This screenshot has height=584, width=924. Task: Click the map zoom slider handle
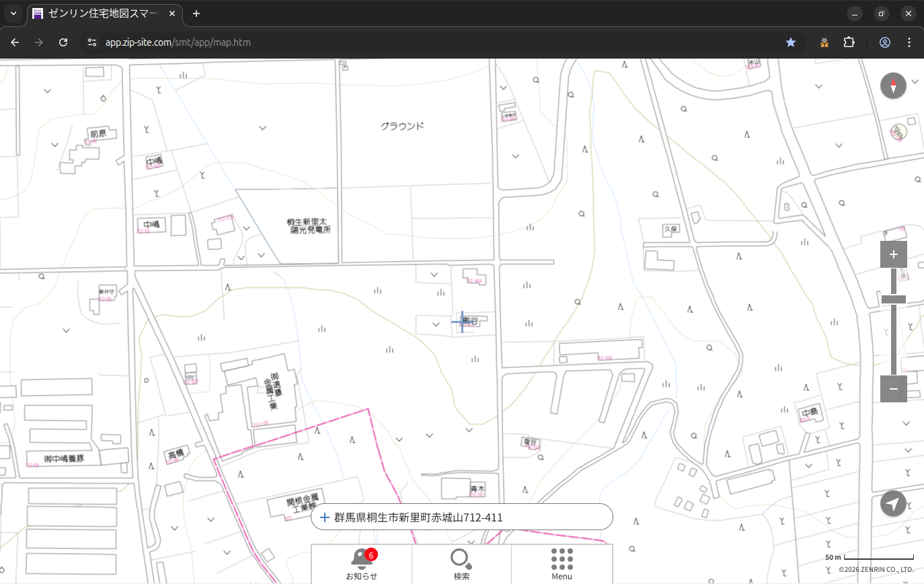tap(893, 299)
